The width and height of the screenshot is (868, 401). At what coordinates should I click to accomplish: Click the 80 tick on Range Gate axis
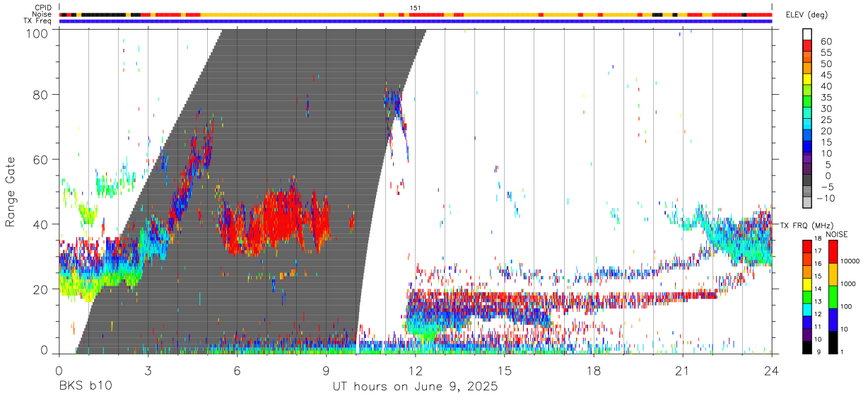click(42, 94)
